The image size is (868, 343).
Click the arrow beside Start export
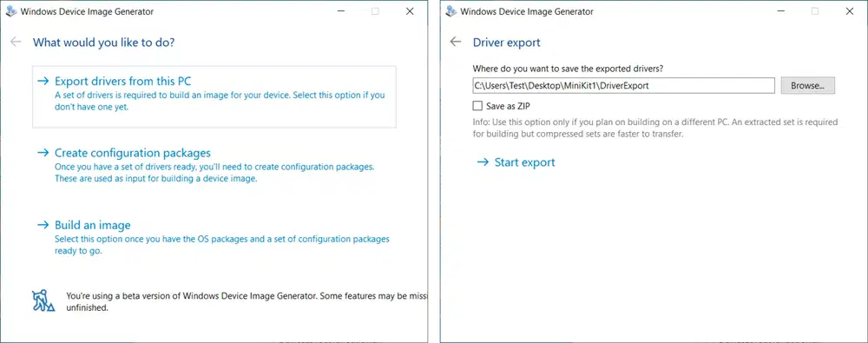click(x=483, y=162)
